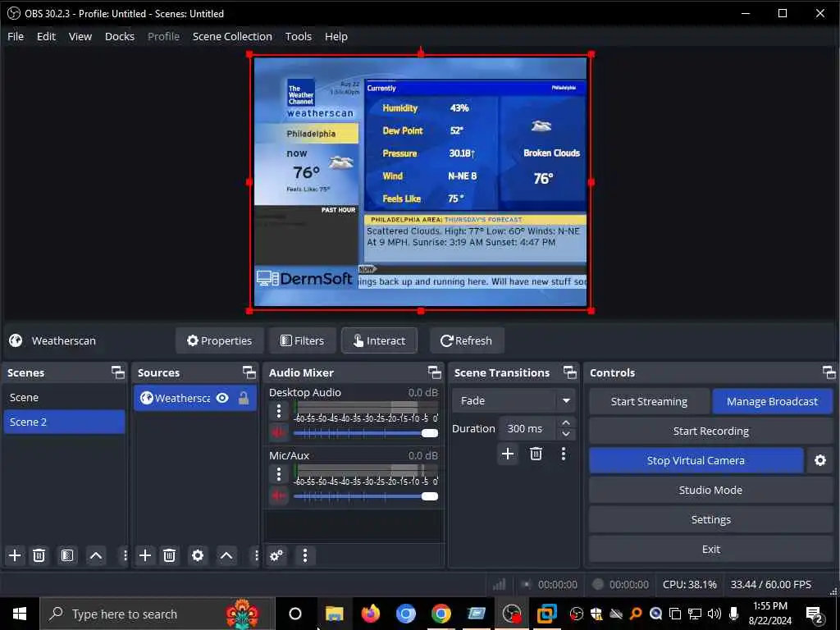Stop Virtual Camera toggle button
This screenshot has width=840, height=630.
point(696,461)
